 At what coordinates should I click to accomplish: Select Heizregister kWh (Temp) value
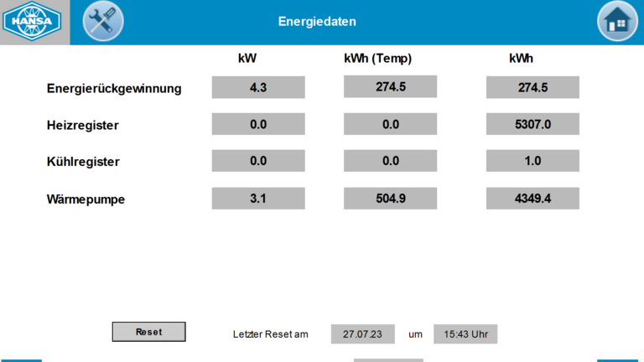pyautogui.click(x=390, y=124)
